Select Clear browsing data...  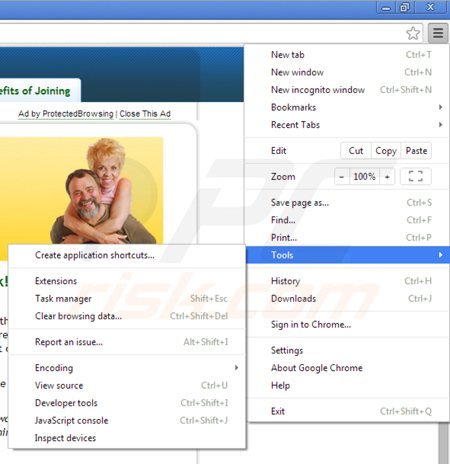tap(127, 316)
